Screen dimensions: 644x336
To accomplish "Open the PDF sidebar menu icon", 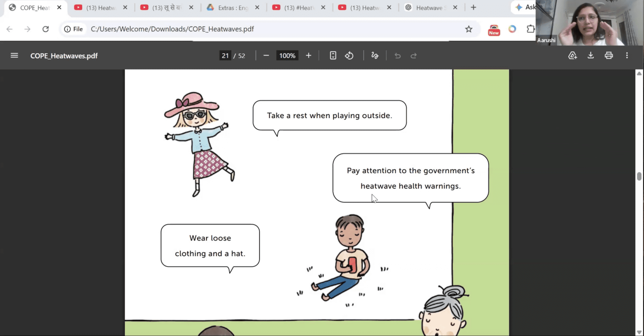I will tap(14, 56).
